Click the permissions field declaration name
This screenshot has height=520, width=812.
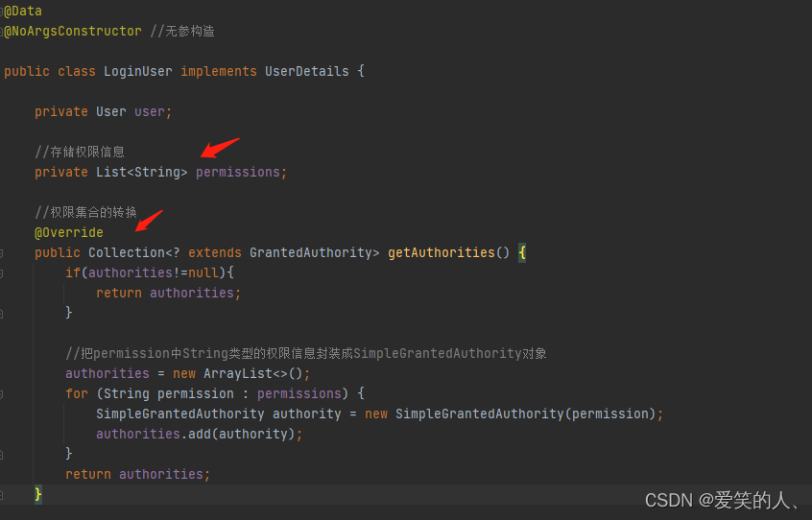tap(240, 172)
